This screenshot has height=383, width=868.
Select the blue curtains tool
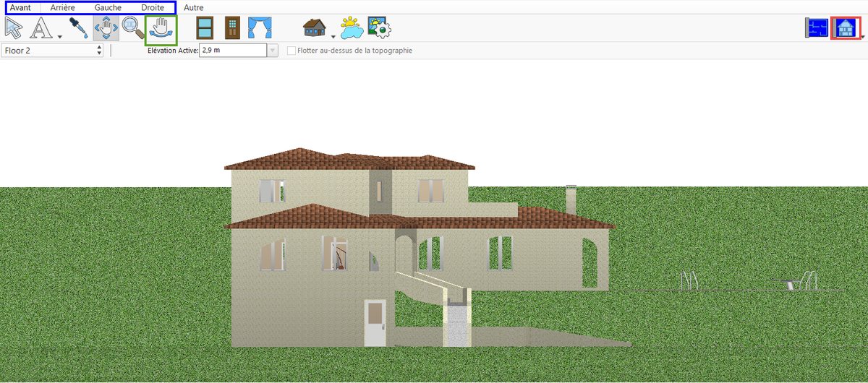(259, 28)
